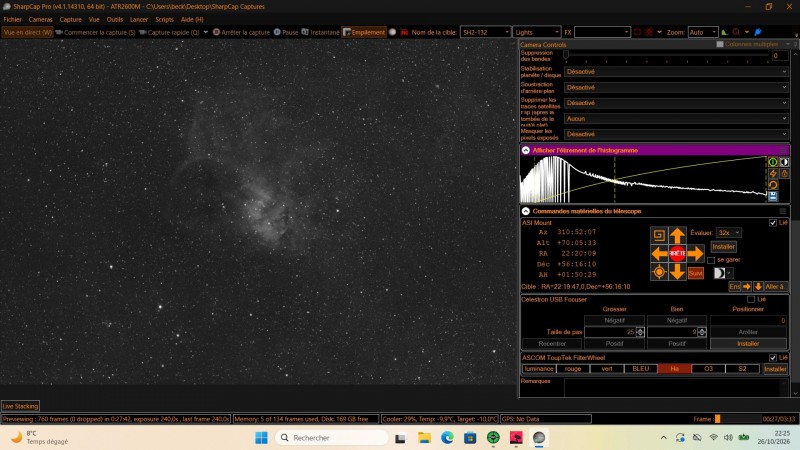Screen dimensions: 800x450
Task: Click the Windows Start button
Action: pos(261,438)
